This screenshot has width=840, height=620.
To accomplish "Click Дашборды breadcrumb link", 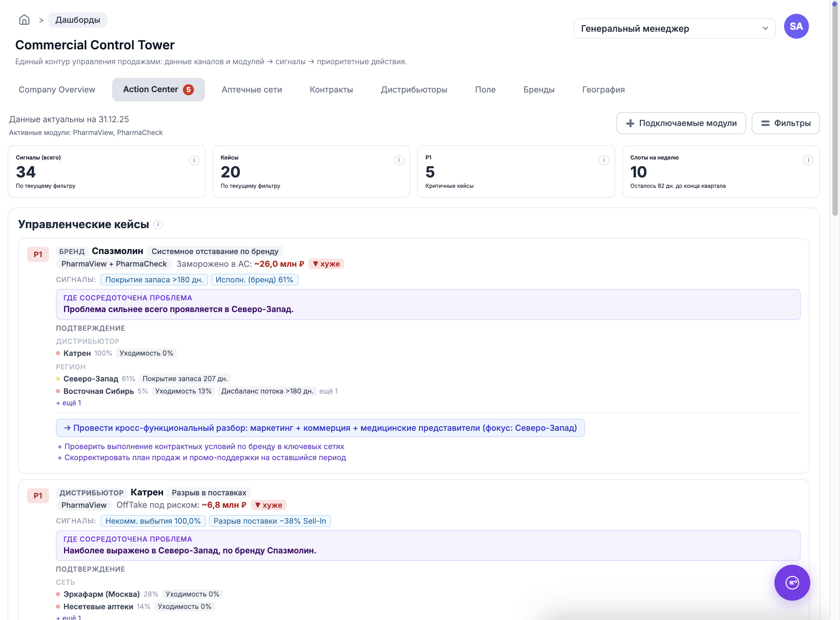I will click(x=78, y=20).
